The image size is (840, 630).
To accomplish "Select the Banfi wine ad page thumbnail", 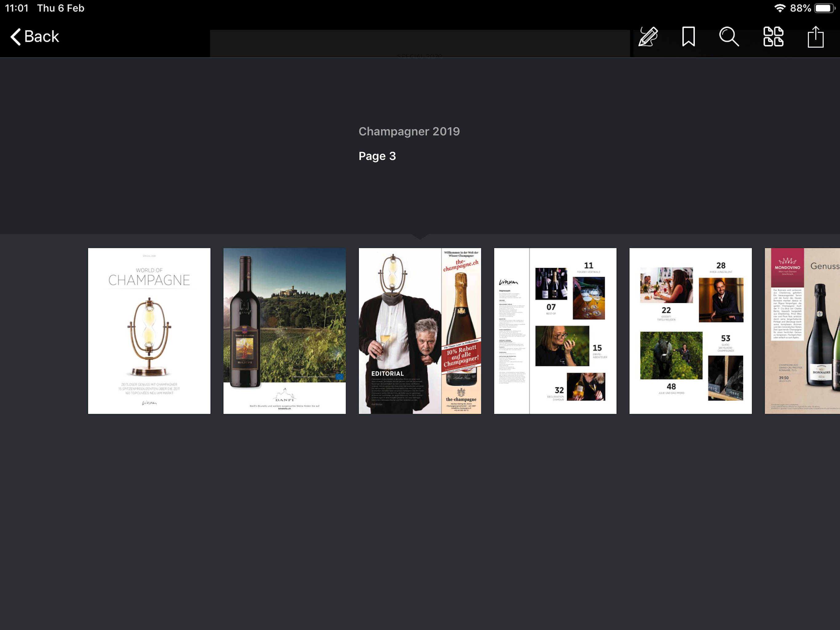I will (284, 331).
